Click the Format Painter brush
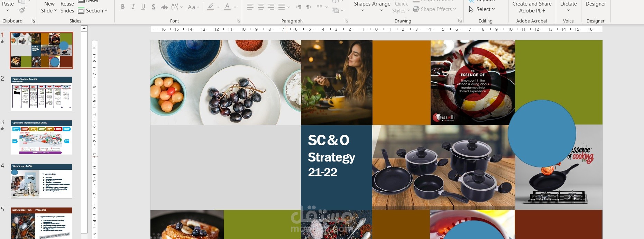This screenshot has width=644, height=239. [x=22, y=10]
